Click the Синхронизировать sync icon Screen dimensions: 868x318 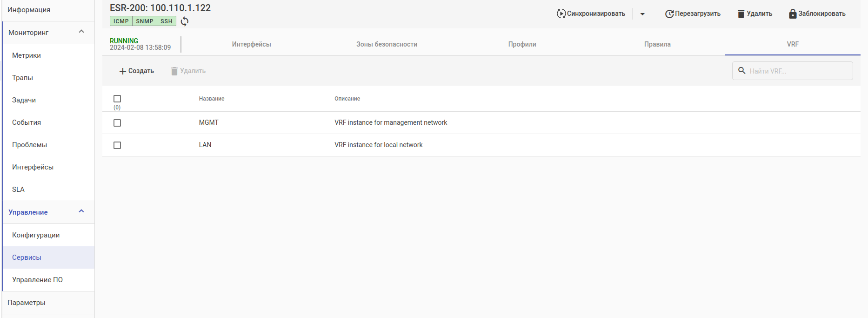point(561,14)
